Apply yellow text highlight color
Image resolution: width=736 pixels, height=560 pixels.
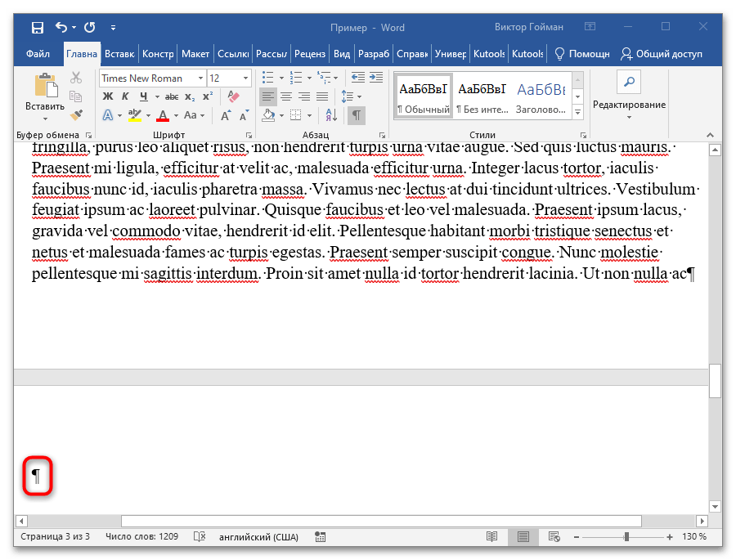point(135,115)
